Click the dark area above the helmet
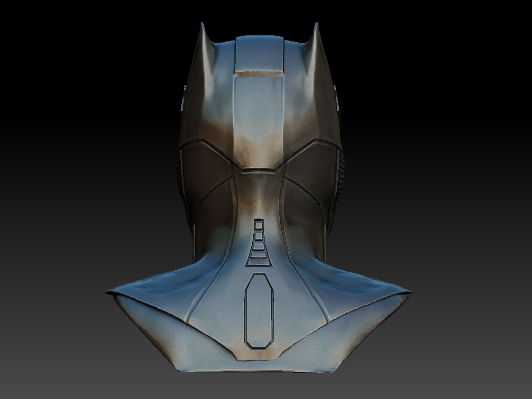This screenshot has width=532, height=399. pos(261,12)
